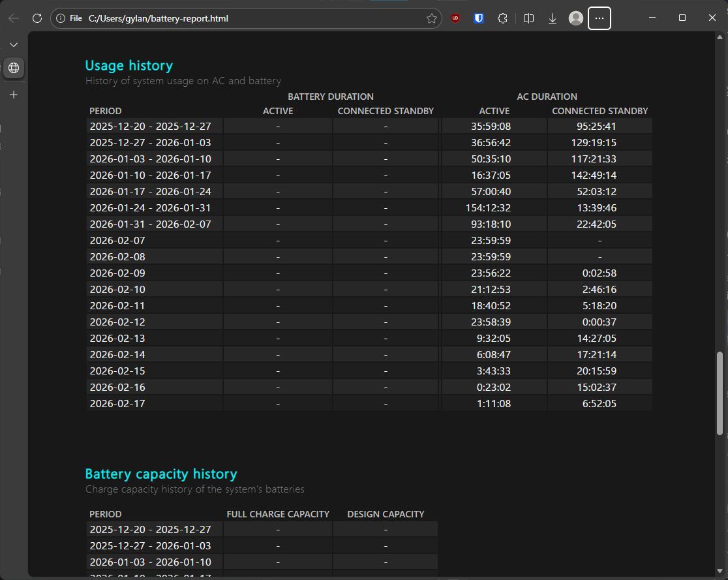Expand the tab actions chevron in sidebar
The width and height of the screenshot is (728, 580).
click(14, 45)
